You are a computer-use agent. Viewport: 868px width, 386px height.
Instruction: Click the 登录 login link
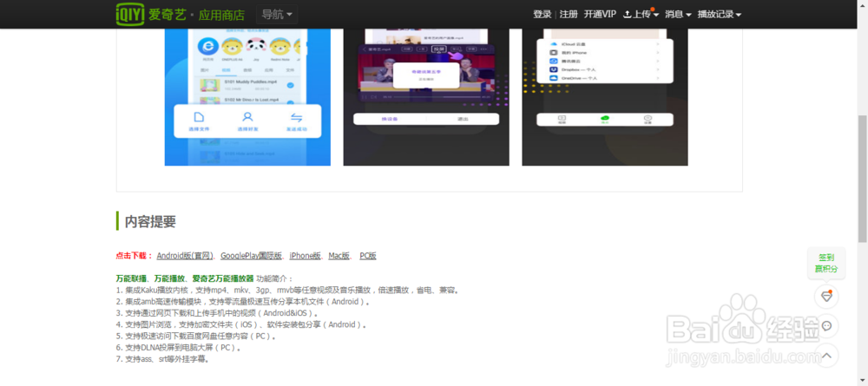(x=542, y=15)
